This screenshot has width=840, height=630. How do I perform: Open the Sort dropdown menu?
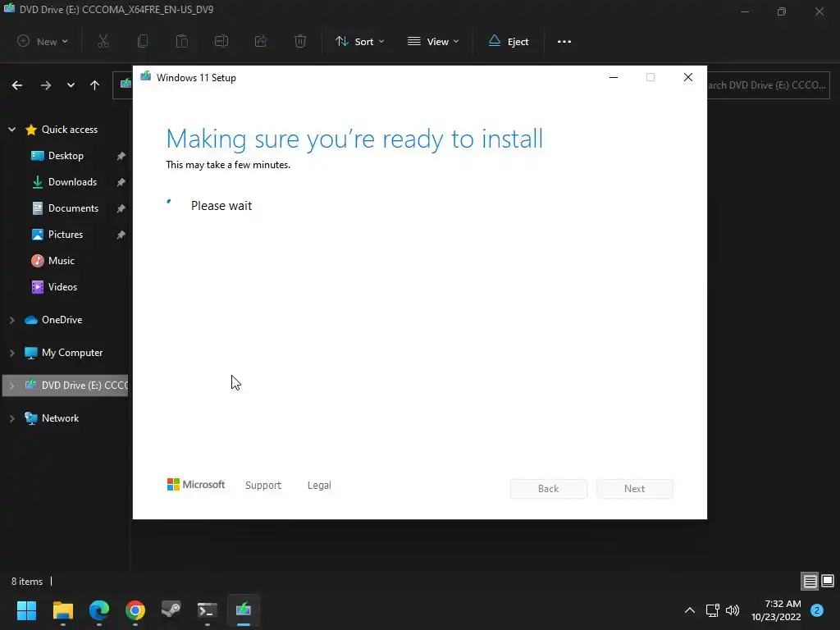(x=359, y=41)
